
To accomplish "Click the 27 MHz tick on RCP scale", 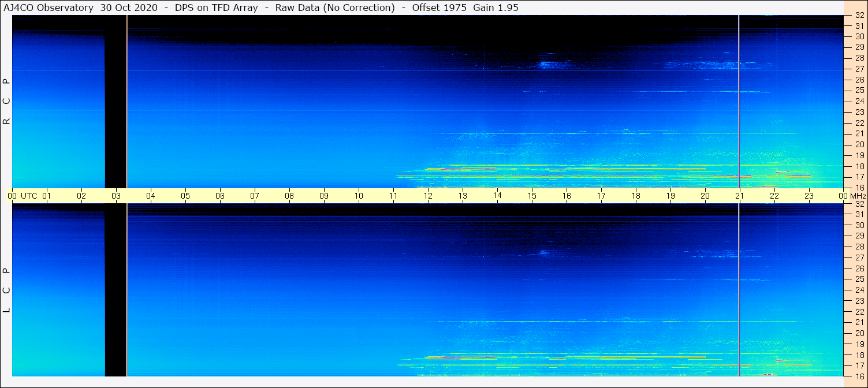I will [x=859, y=69].
